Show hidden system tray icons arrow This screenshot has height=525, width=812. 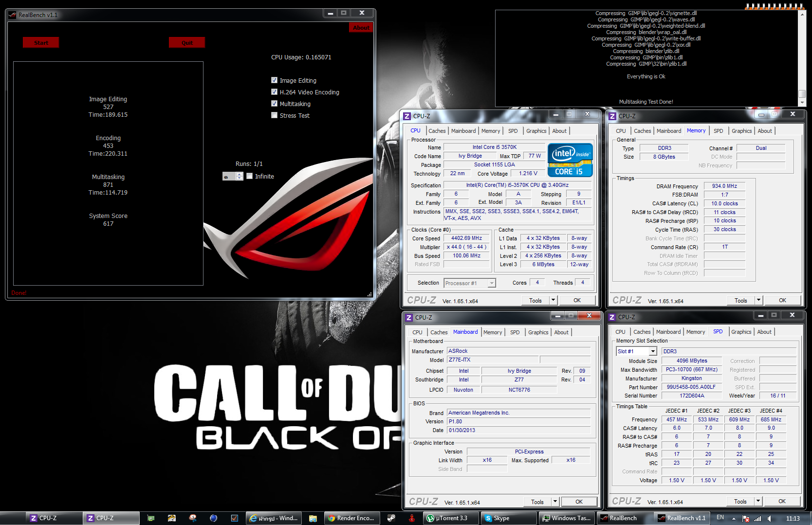(x=734, y=519)
